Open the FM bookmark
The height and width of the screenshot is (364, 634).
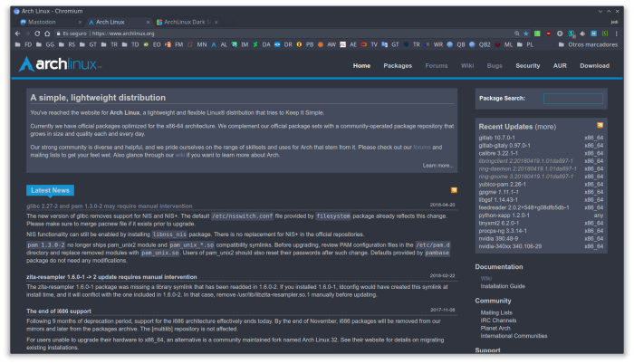click(x=174, y=45)
